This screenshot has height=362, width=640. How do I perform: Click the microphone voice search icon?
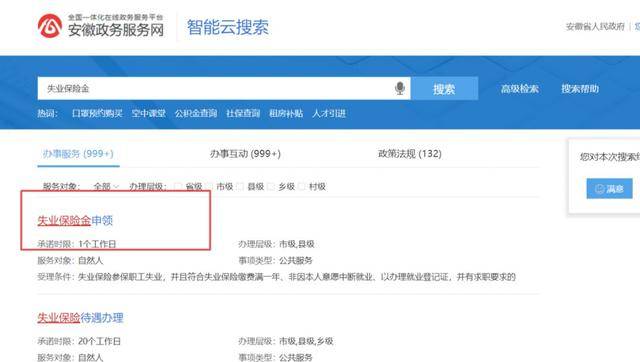pyautogui.click(x=400, y=88)
